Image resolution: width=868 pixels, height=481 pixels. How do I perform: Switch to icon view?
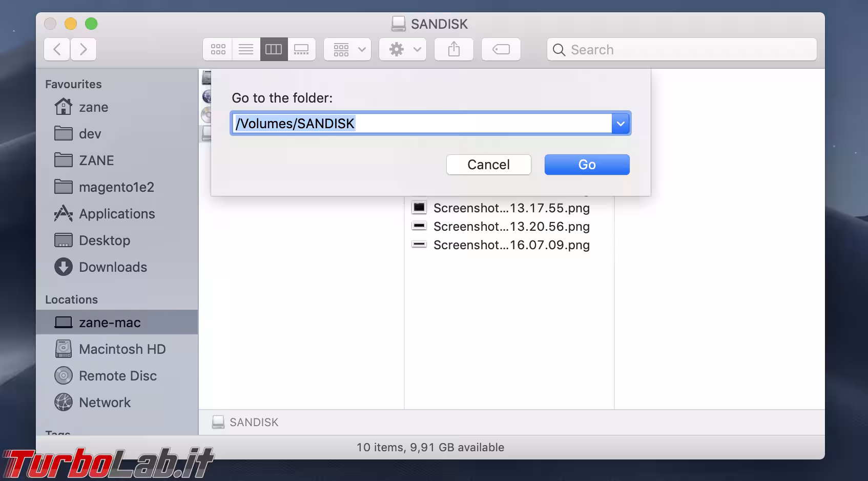coord(218,50)
